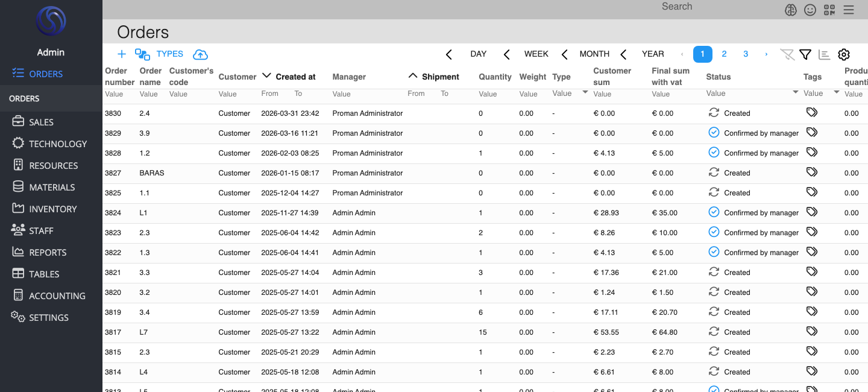Select the MONTH period filter
Image resolution: width=868 pixels, height=392 pixels.
(594, 54)
